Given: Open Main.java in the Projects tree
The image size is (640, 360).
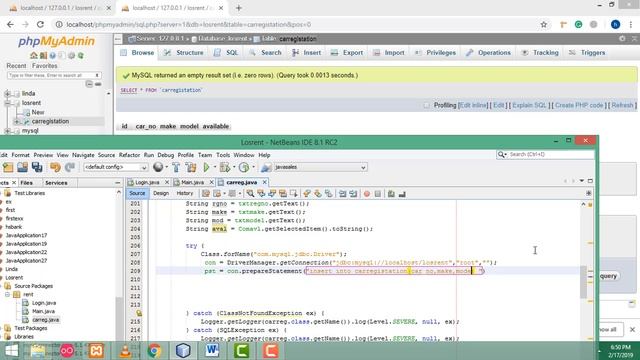Looking at the screenshot, I should [43, 311].
